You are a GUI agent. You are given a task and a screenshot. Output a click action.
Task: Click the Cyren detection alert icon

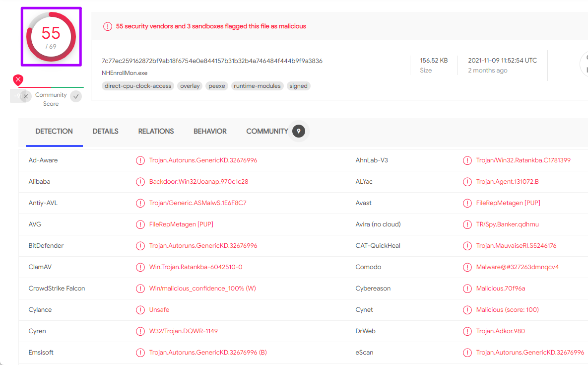(x=140, y=332)
